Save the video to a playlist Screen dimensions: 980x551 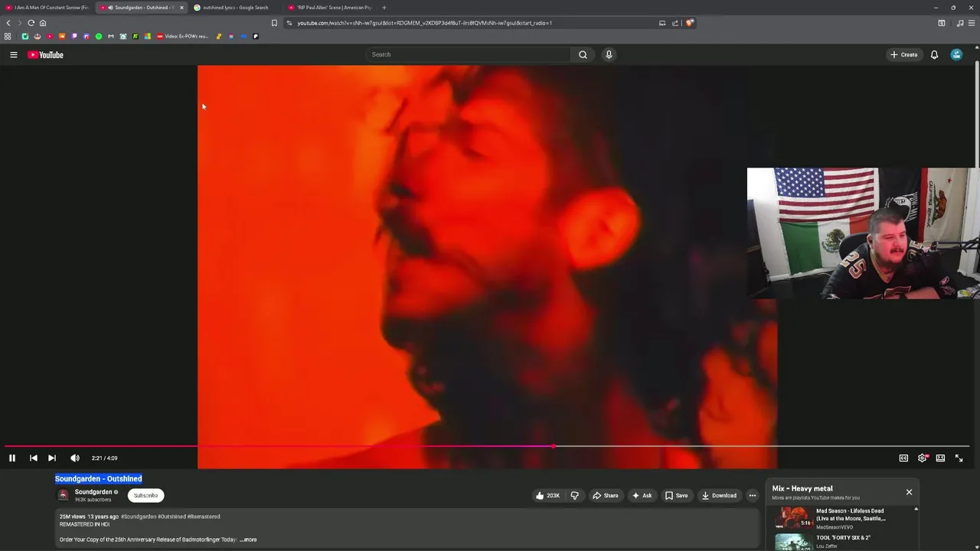[x=676, y=495]
